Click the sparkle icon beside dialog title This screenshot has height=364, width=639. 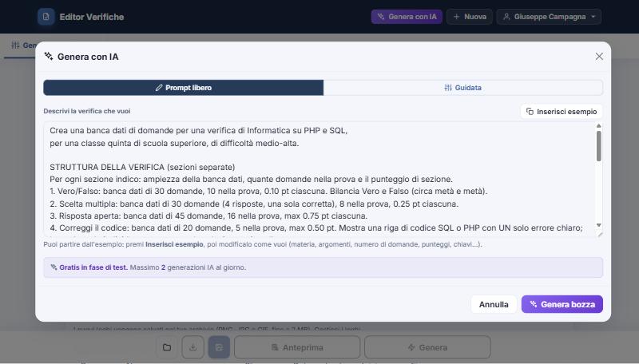49,56
